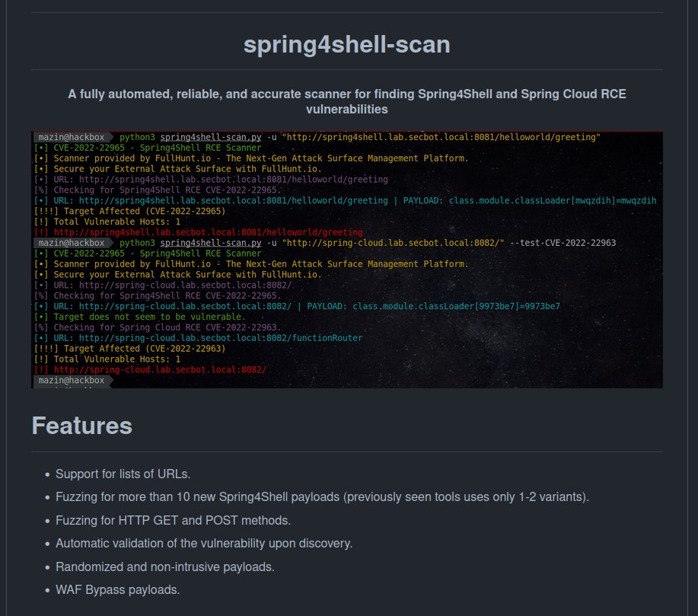
Task: Click the spring4shell-scan title heading
Action: tap(347, 44)
